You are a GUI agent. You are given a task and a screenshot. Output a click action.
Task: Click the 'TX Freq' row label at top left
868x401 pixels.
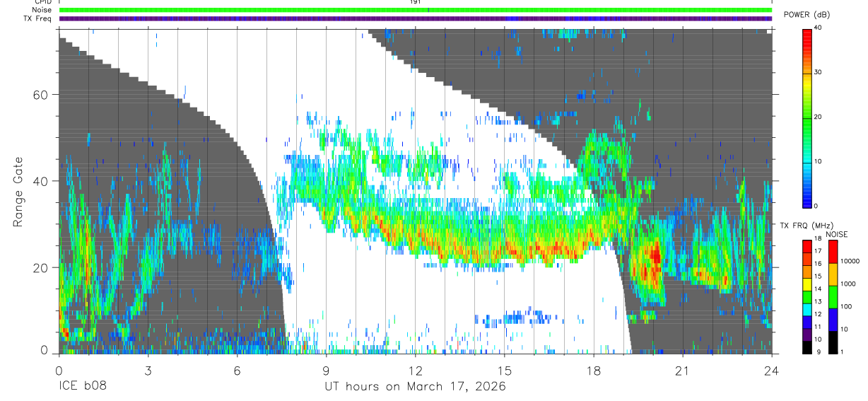click(x=36, y=18)
